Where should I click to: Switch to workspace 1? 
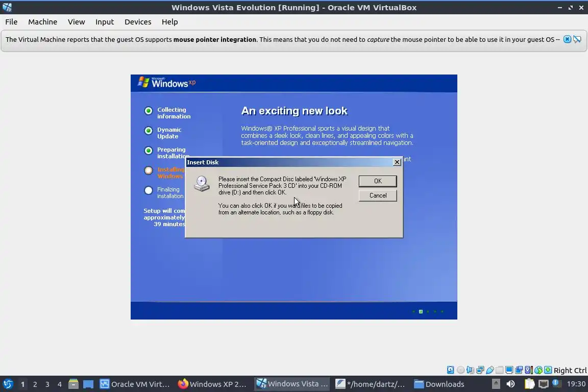pos(23,384)
